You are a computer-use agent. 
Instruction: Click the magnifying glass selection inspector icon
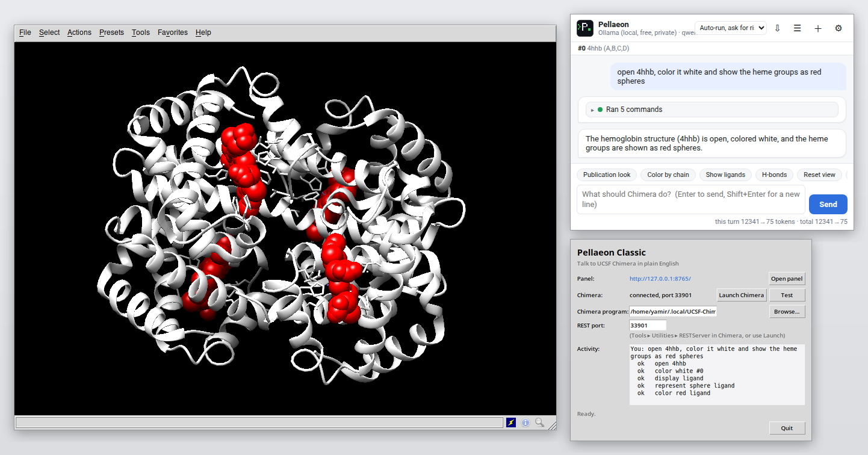pos(540,422)
